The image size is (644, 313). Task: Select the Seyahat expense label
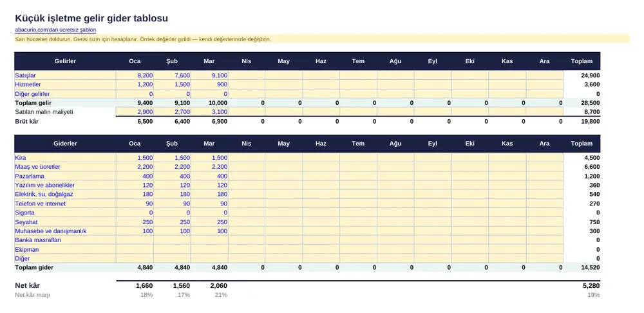tap(26, 222)
